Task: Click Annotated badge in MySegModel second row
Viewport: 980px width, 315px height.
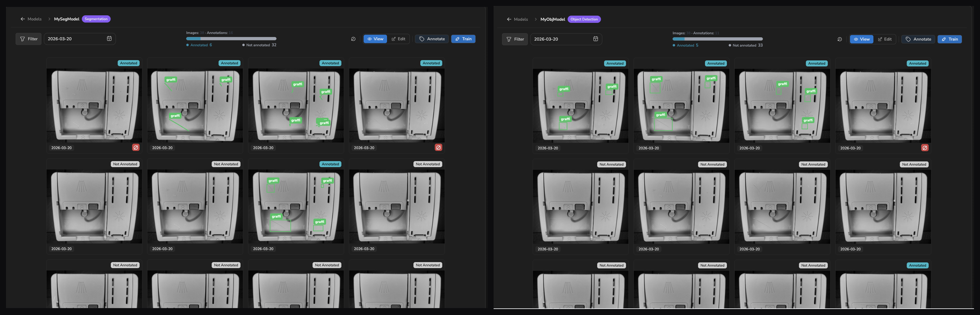Action: coord(330,164)
